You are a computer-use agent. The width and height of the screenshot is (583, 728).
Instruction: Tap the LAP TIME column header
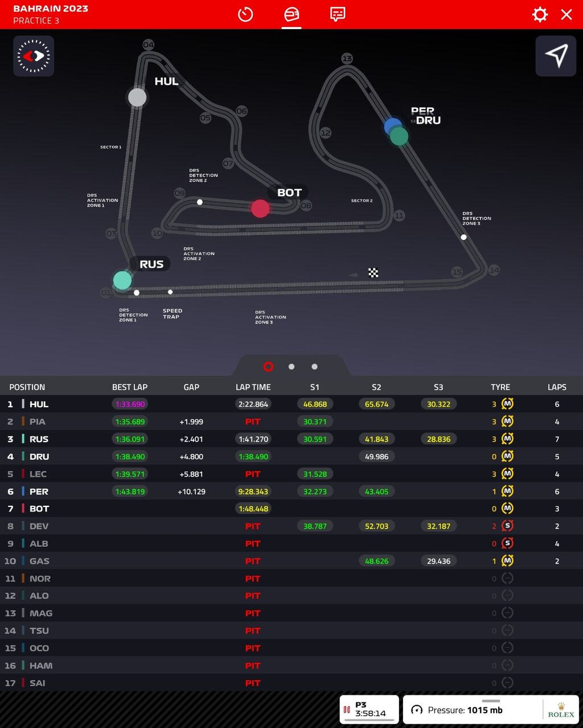coord(253,387)
